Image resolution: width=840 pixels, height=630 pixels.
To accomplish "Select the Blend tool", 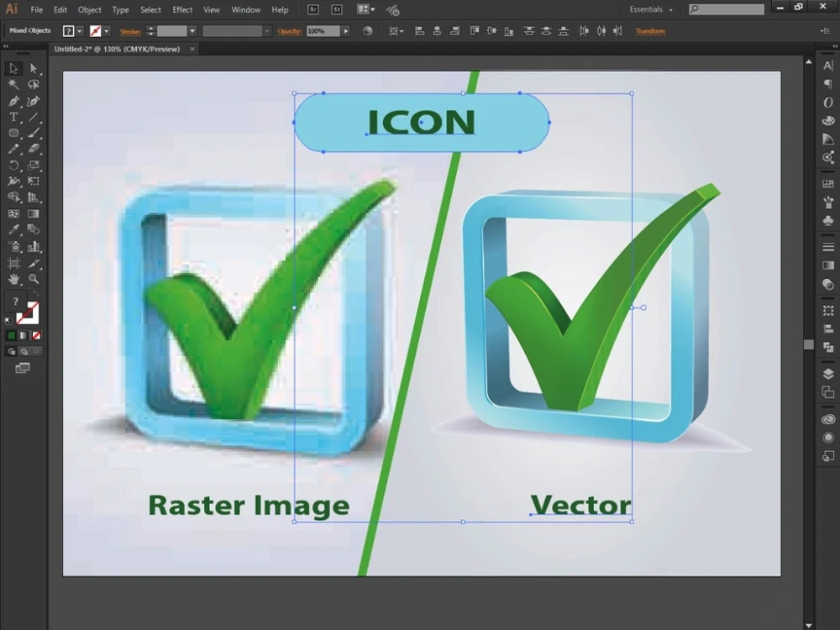I will 34,230.
